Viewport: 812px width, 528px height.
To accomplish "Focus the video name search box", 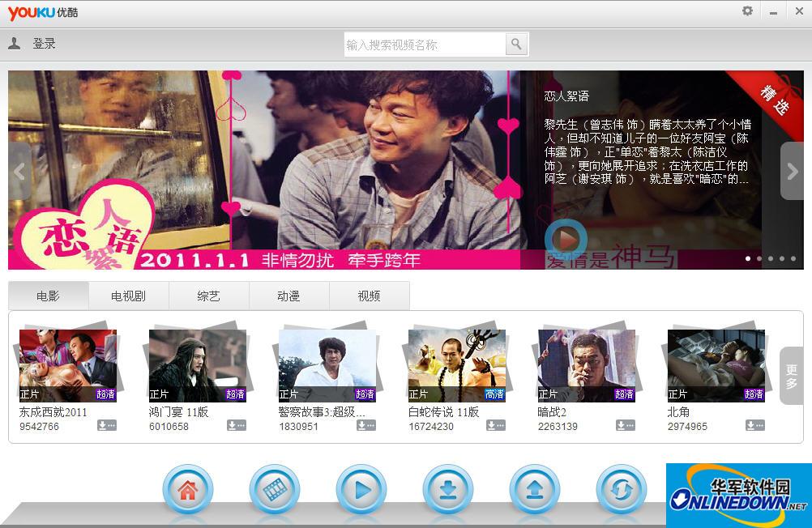I will (x=425, y=45).
